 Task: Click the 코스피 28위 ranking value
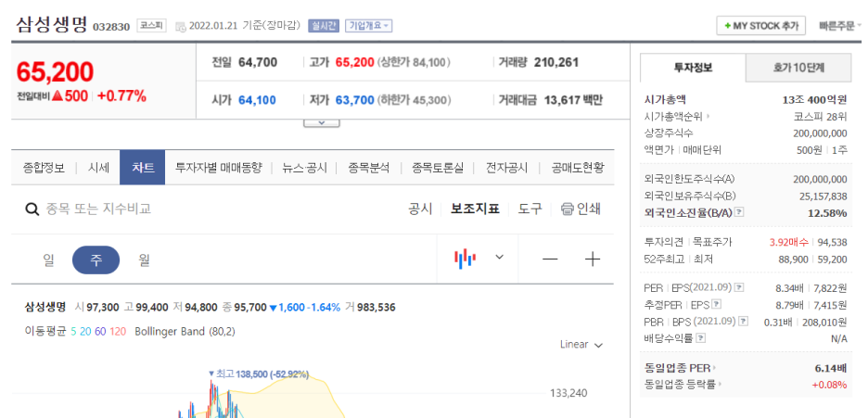click(821, 117)
